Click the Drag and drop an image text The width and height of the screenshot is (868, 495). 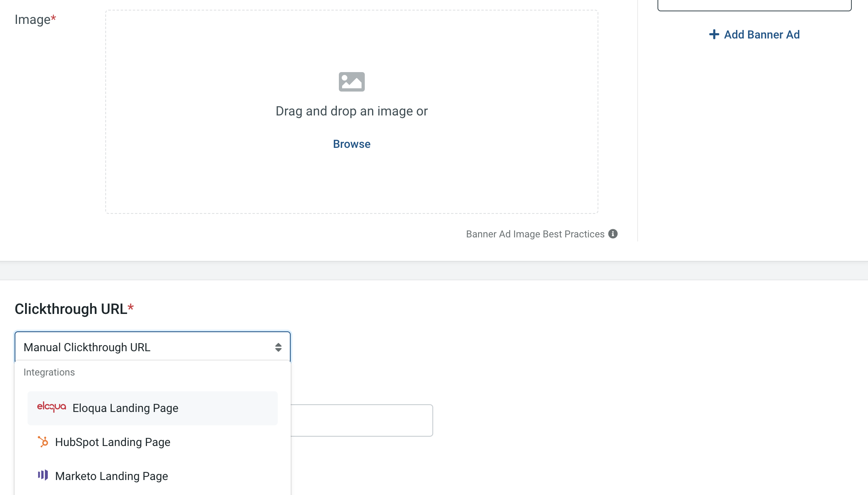351,111
